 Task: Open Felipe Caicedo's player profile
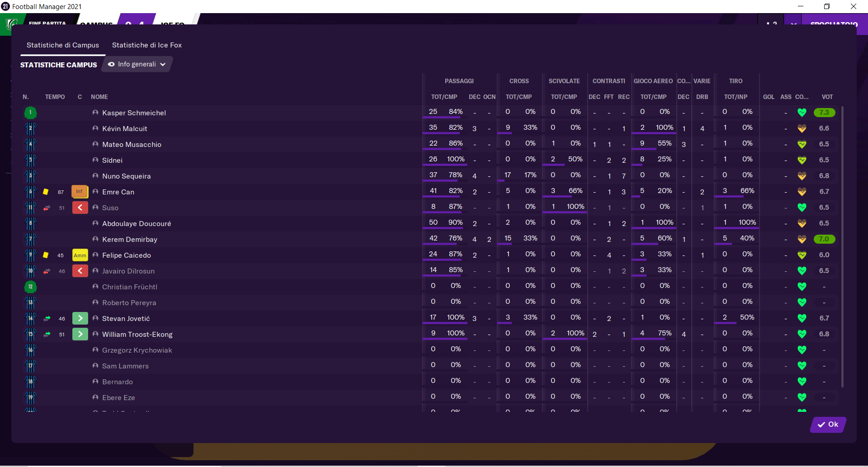point(127,255)
